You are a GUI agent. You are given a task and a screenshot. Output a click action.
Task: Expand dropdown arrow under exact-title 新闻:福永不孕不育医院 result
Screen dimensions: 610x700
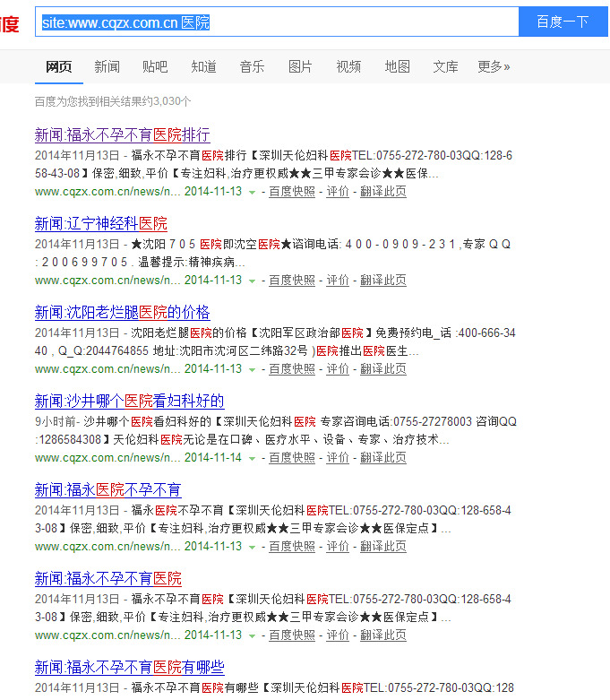[x=252, y=636]
